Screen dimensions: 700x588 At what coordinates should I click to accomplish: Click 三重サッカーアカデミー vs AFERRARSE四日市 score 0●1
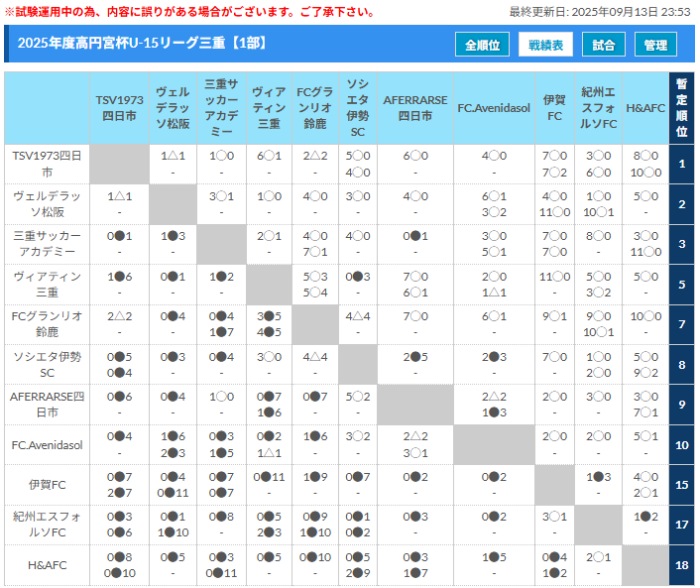click(x=415, y=236)
